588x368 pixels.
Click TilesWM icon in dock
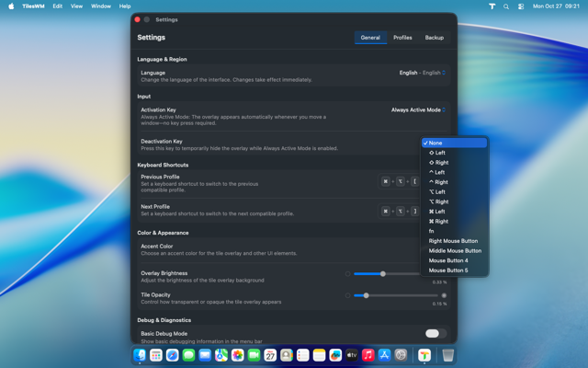pos(424,355)
